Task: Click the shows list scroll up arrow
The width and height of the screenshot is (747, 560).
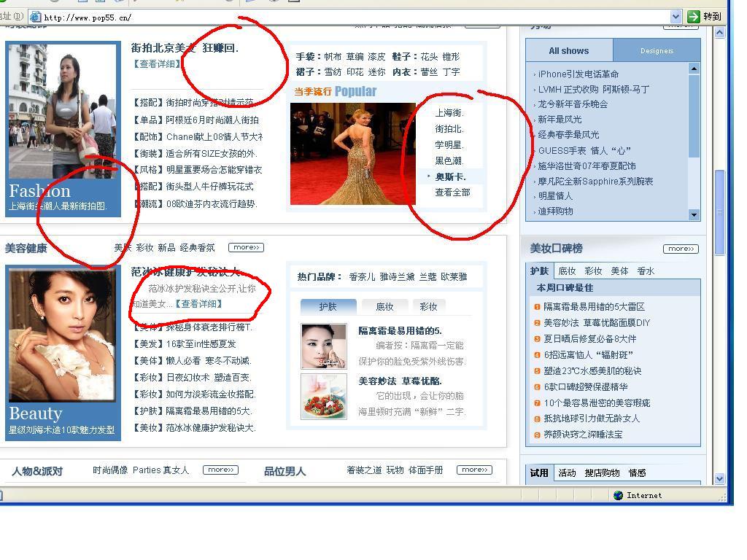Action: pyautogui.click(x=694, y=69)
